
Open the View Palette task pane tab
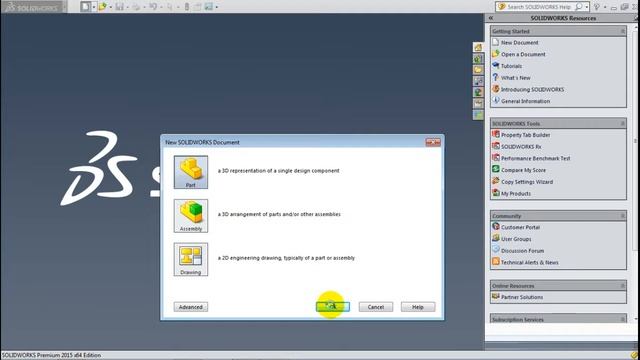pyautogui.click(x=478, y=81)
